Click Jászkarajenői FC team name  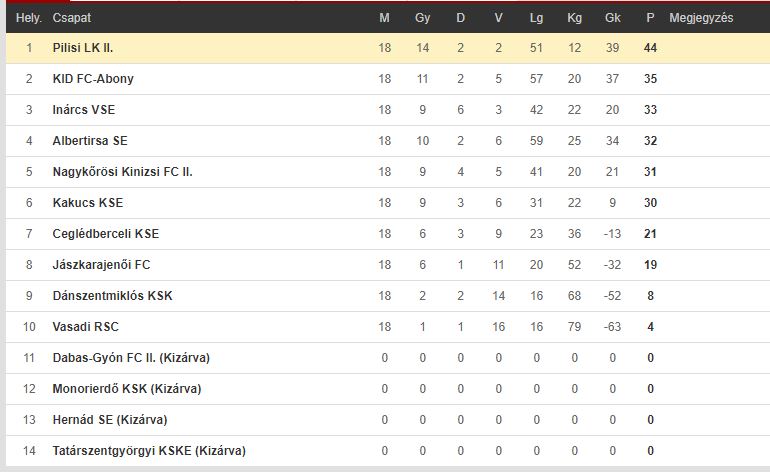pos(101,264)
